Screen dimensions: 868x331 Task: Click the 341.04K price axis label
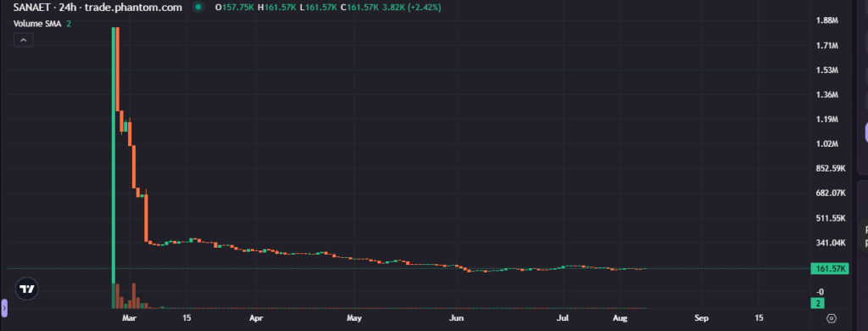(831, 243)
